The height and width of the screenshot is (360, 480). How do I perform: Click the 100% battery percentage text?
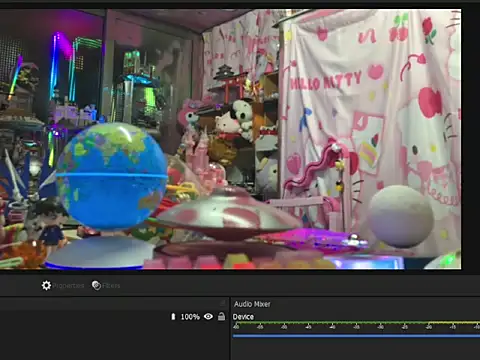190,317
